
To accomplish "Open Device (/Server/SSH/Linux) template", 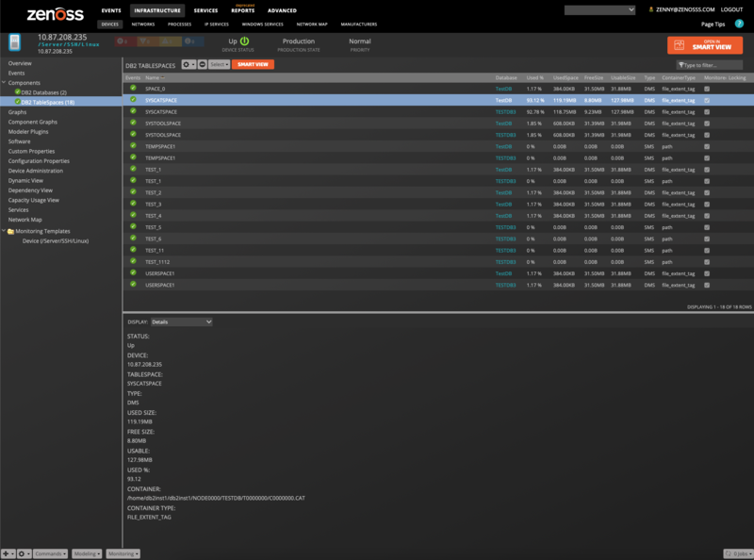I will pyautogui.click(x=56, y=241).
